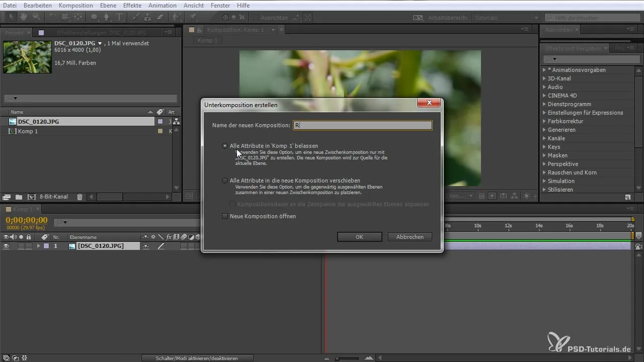
Task: Select the Zoom magnifier tool
Action: click(x=36, y=17)
